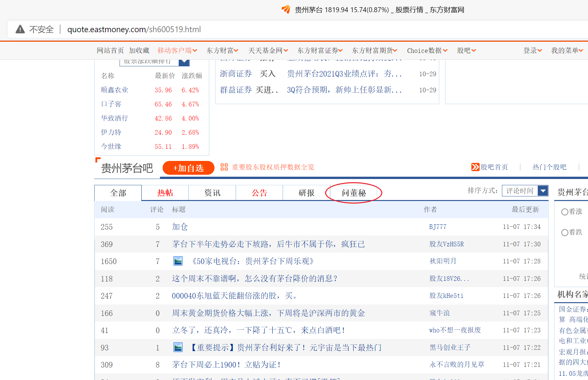Open the post about 000040东旭蓝天
The image size is (588, 380).
point(235,296)
